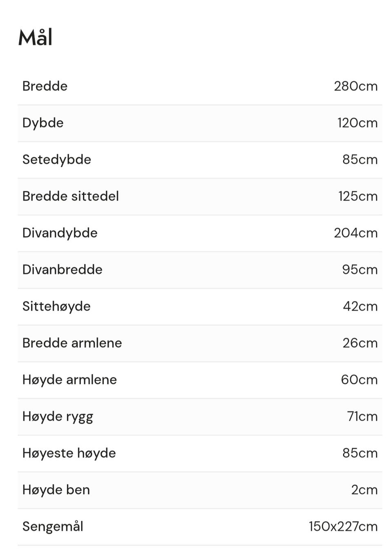392x553 pixels.
Task: Click the 125cm value
Action: [x=358, y=196]
